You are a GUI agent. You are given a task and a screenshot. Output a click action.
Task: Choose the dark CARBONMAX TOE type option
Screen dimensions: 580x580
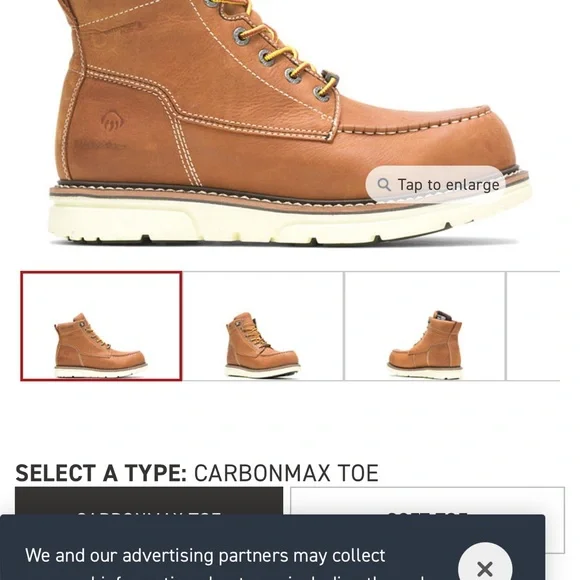tap(149, 501)
